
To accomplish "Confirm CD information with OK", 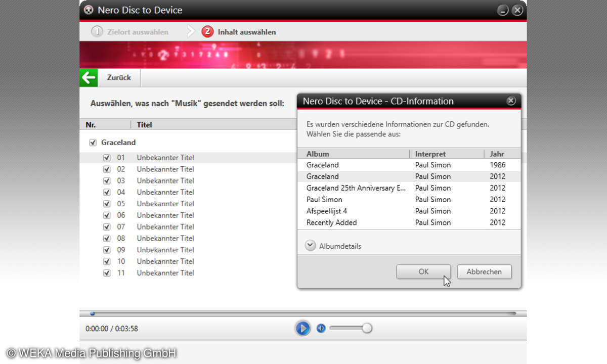I will point(423,271).
